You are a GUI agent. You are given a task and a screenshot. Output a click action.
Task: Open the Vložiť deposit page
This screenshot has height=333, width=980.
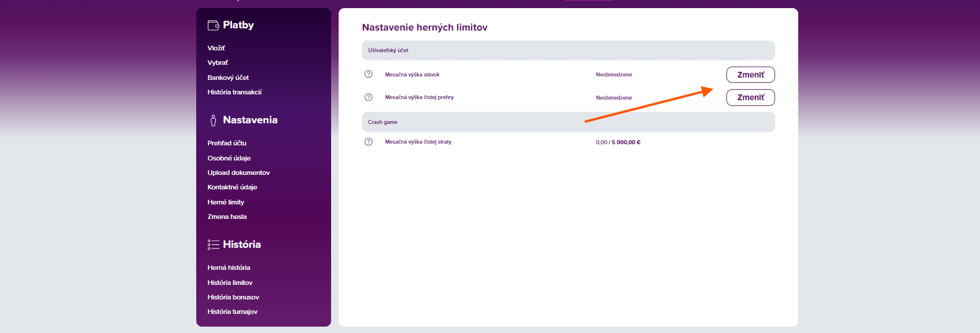[216, 48]
